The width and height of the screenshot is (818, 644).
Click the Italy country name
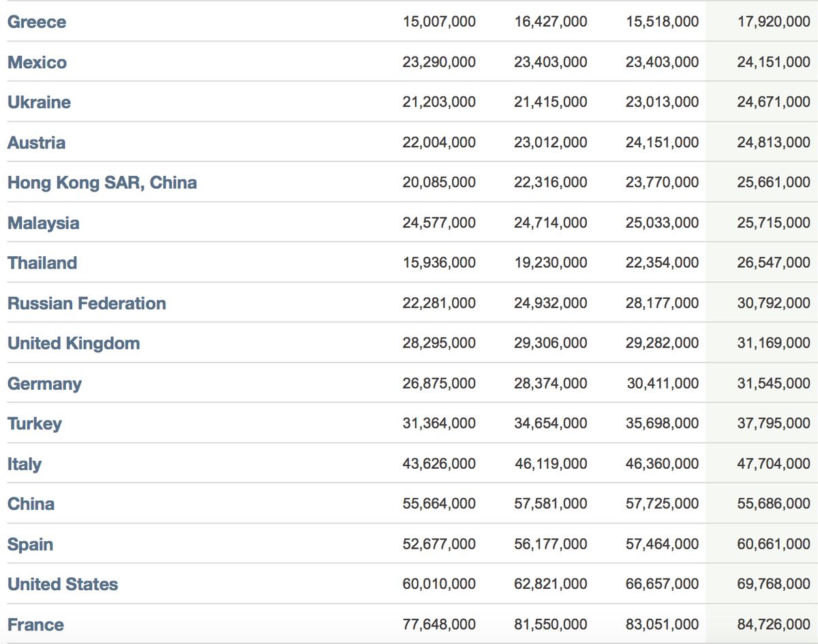click(x=25, y=464)
